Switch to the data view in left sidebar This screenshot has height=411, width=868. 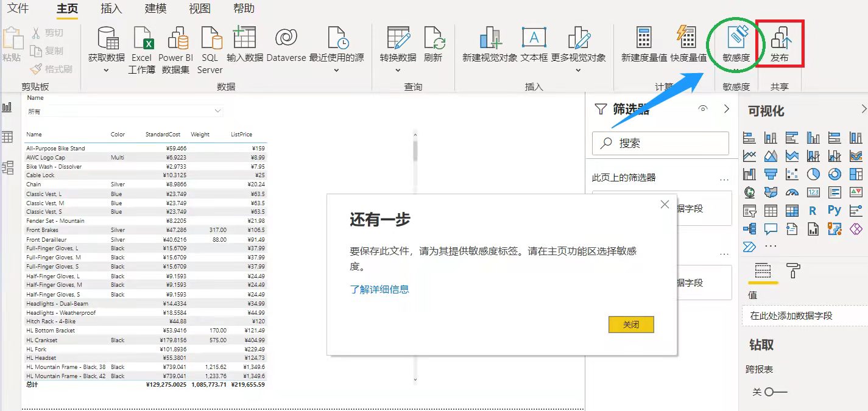[x=7, y=137]
